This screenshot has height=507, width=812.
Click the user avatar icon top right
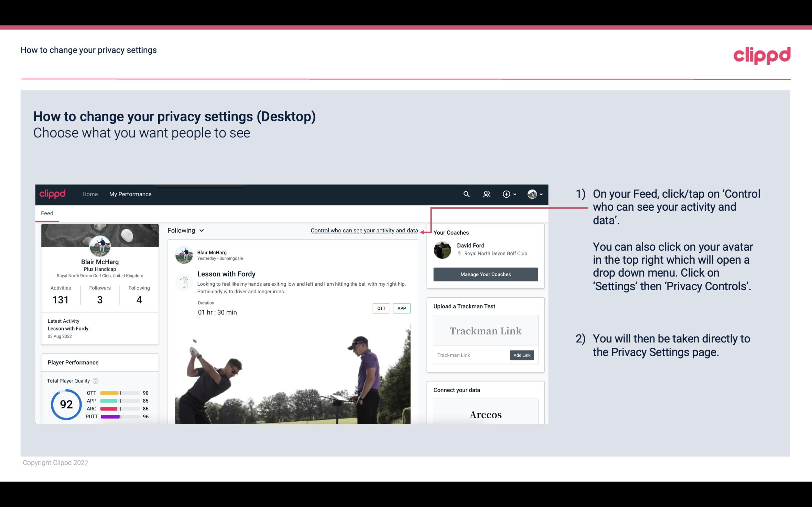532,194
